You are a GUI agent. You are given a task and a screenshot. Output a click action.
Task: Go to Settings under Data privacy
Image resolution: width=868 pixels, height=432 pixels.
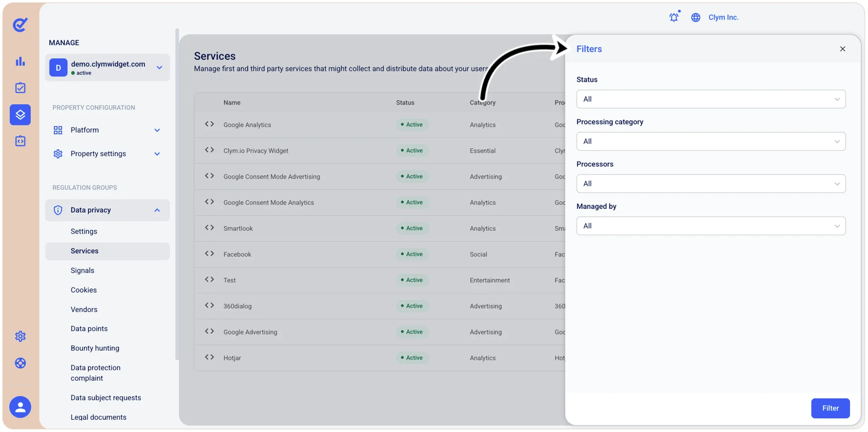[84, 231]
